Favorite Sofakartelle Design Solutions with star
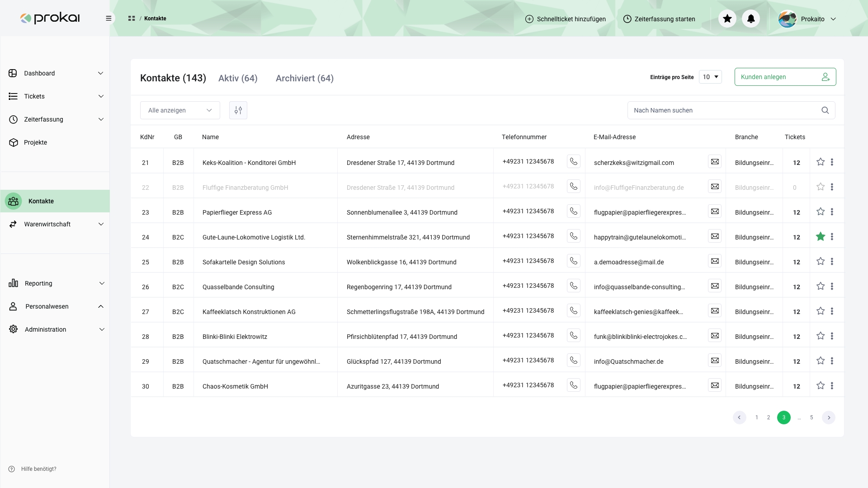Viewport: 868px width, 488px height. coord(821,261)
